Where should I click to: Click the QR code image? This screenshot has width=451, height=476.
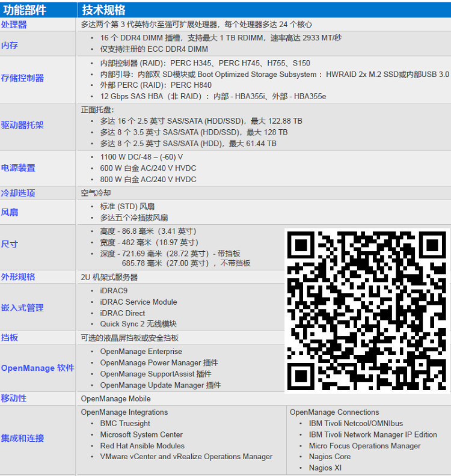click(367, 310)
